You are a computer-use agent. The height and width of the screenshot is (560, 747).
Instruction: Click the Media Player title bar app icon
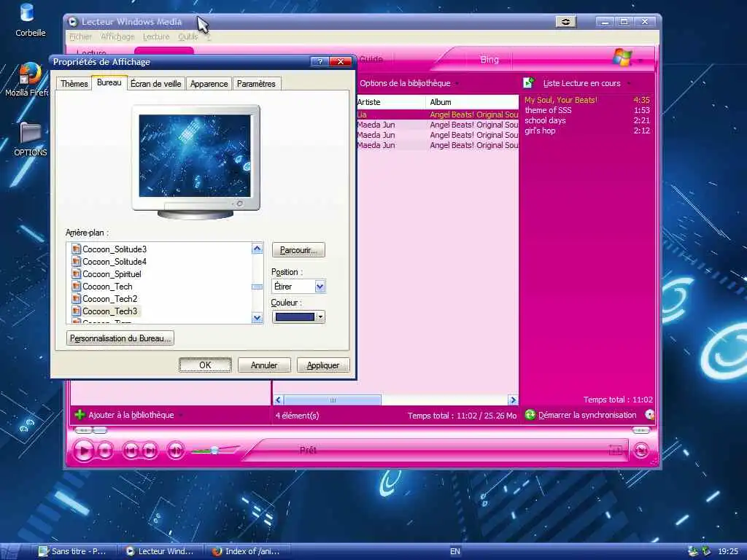click(x=73, y=21)
